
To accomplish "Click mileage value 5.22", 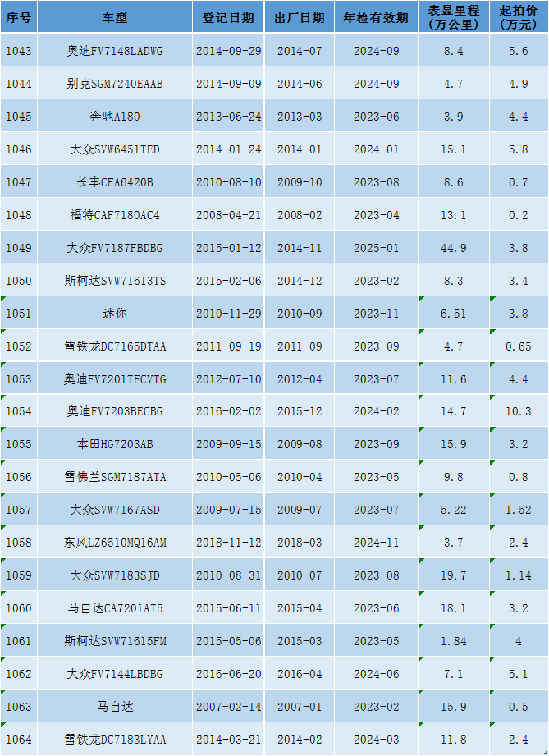I will pyautogui.click(x=454, y=509).
